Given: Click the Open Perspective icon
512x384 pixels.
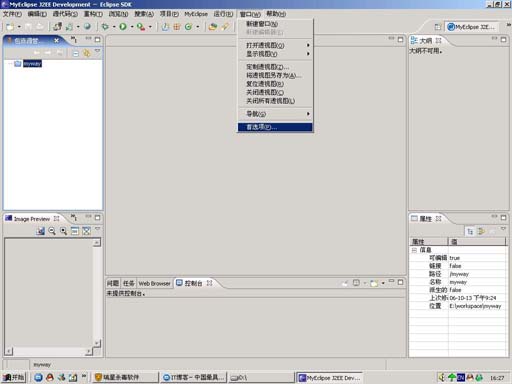Looking at the screenshot, I should 438,27.
